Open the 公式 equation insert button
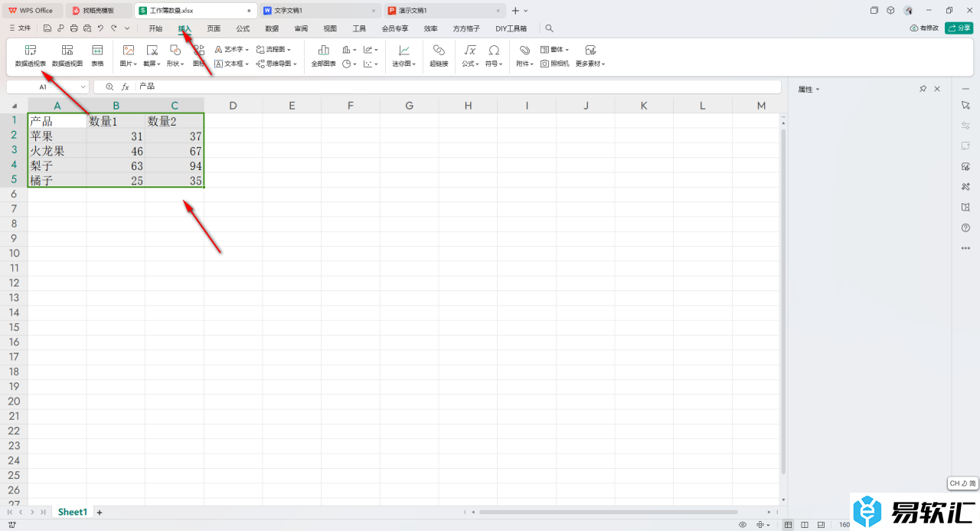Screen dimensions: 980x531 [470, 56]
